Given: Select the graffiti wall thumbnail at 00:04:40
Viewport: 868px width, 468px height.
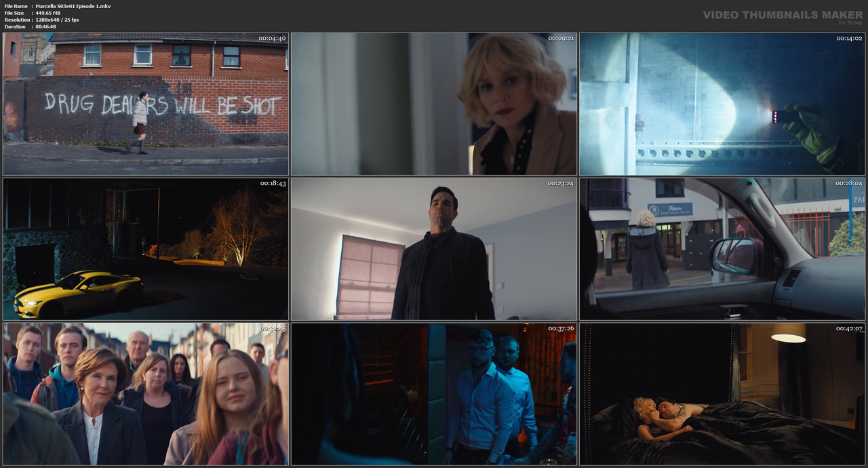Looking at the screenshot, I should point(146,104).
